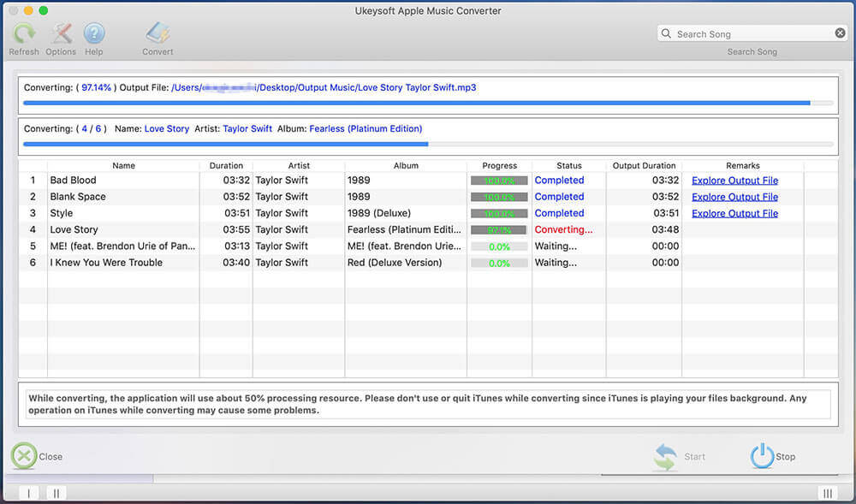Click the Waiting... status for ME!
856x504 pixels.
556,246
